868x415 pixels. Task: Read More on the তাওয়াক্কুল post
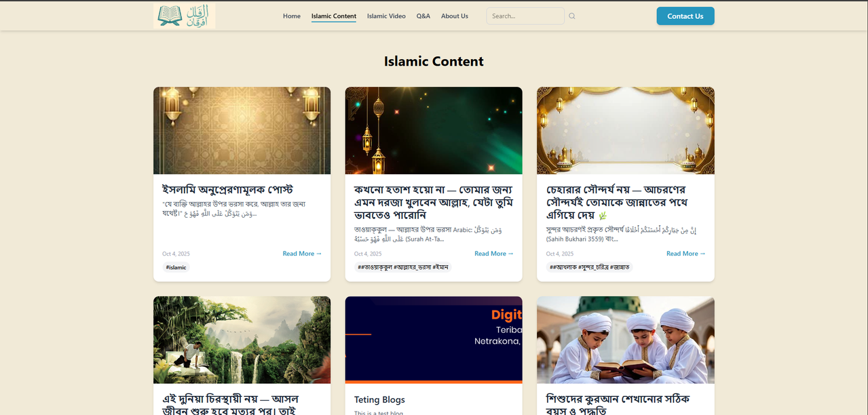pos(494,254)
